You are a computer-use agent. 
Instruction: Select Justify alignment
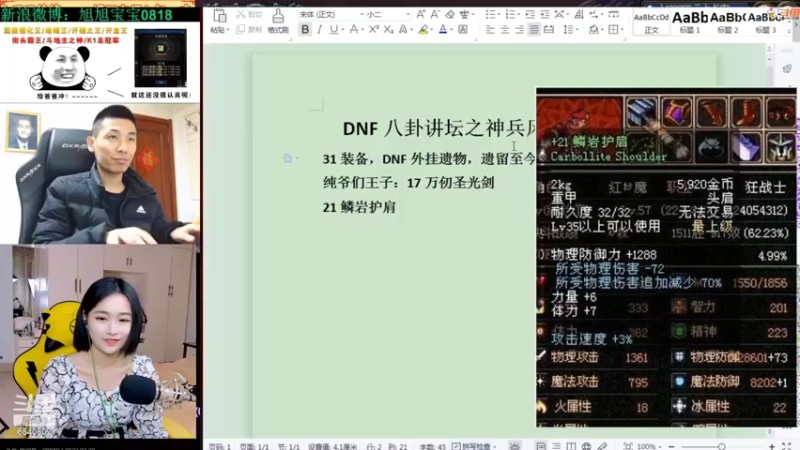(534, 30)
